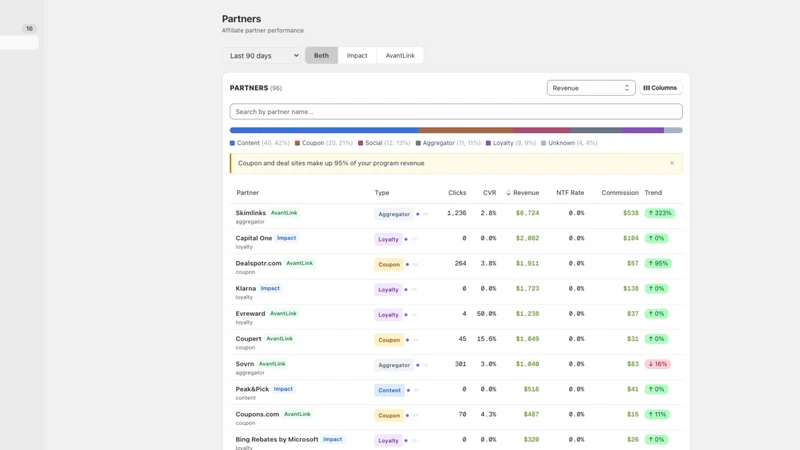
Task: Switch to Impact network only
Action: coord(357,56)
